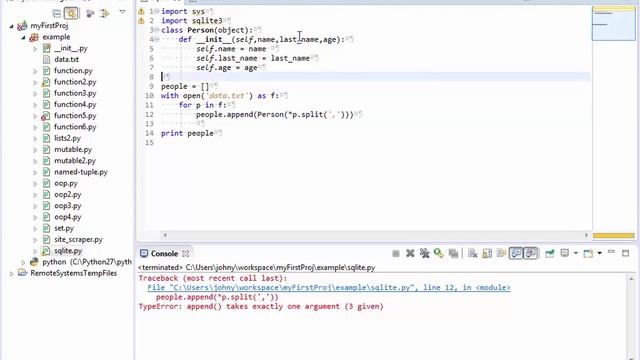
Task: Click the Open Console icon
Action: coord(588,254)
